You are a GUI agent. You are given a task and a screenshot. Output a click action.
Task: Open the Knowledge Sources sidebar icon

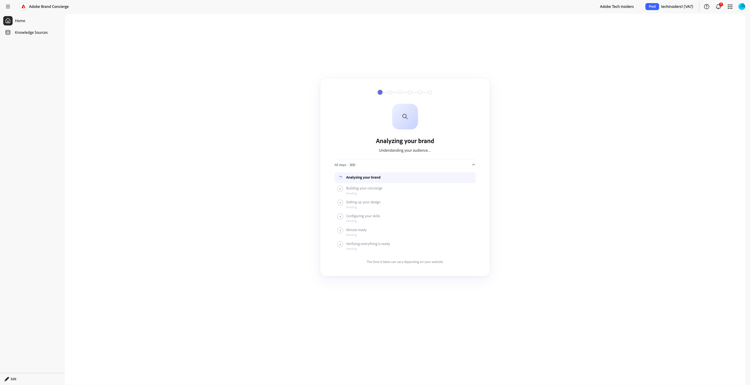pyautogui.click(x=8, y=33)
